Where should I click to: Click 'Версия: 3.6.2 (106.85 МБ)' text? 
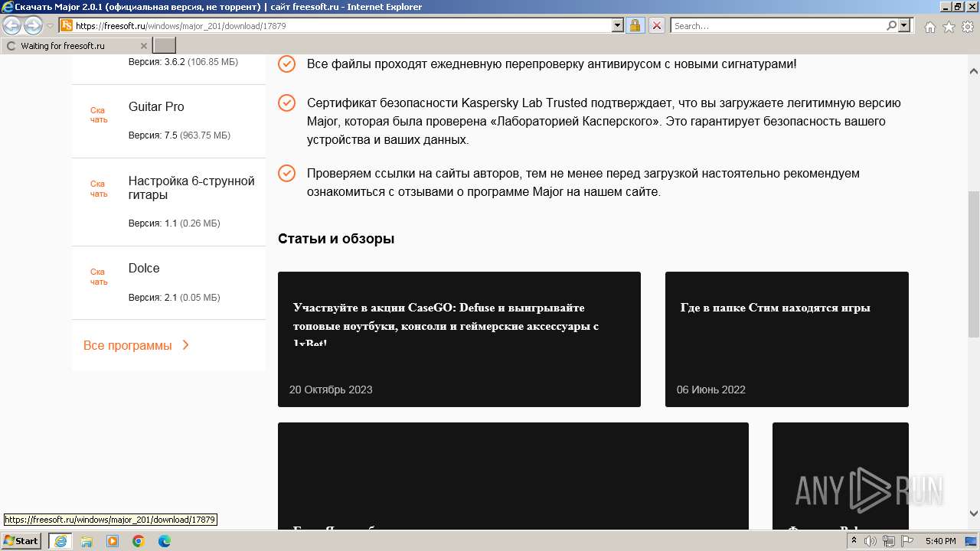183,62
